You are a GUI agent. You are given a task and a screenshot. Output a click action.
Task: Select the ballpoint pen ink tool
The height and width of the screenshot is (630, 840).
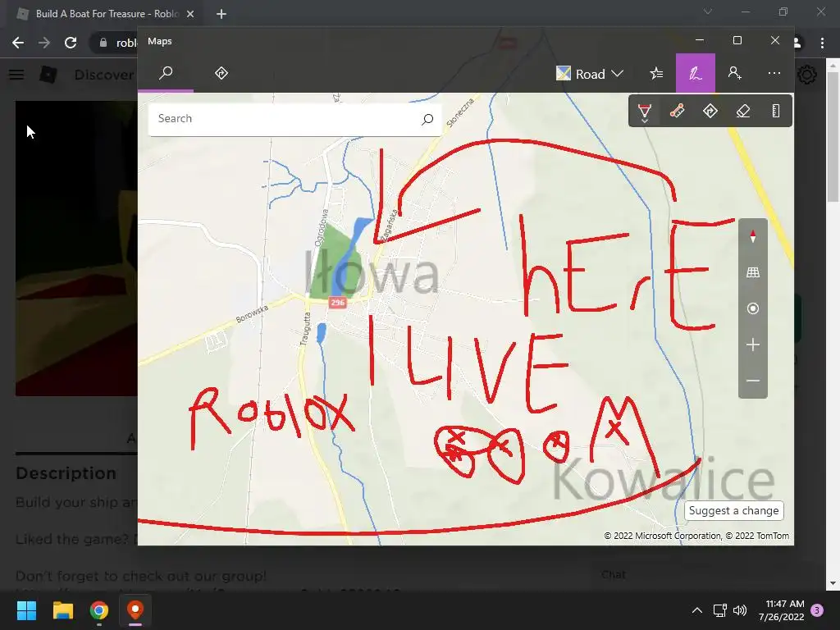[645, 111]
